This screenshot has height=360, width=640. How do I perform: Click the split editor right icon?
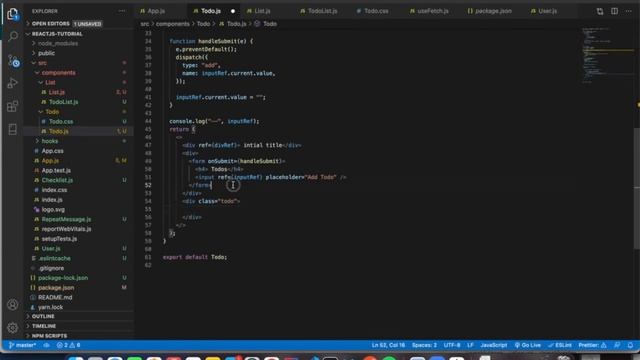pyautogui.click(x=614, y=11)
